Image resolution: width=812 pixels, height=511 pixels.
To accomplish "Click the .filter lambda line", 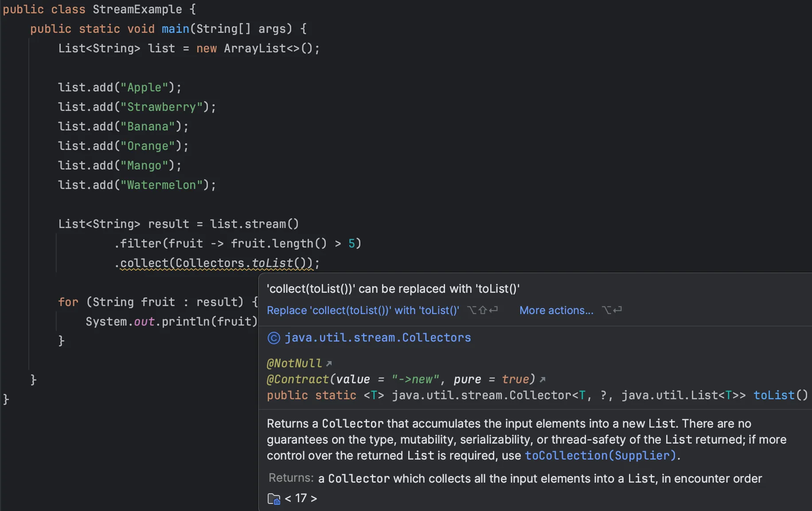I will coord(238,244).
